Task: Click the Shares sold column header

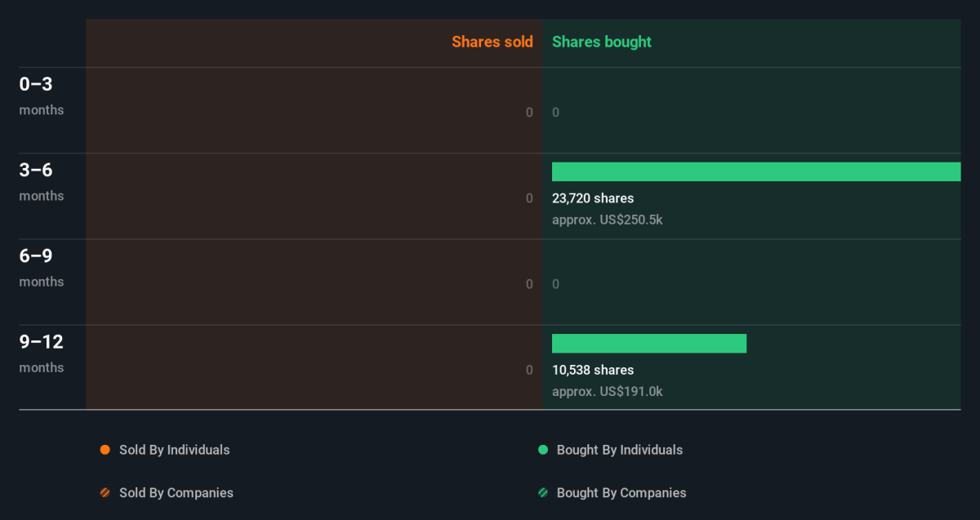Action: click(x=492, y=42)
